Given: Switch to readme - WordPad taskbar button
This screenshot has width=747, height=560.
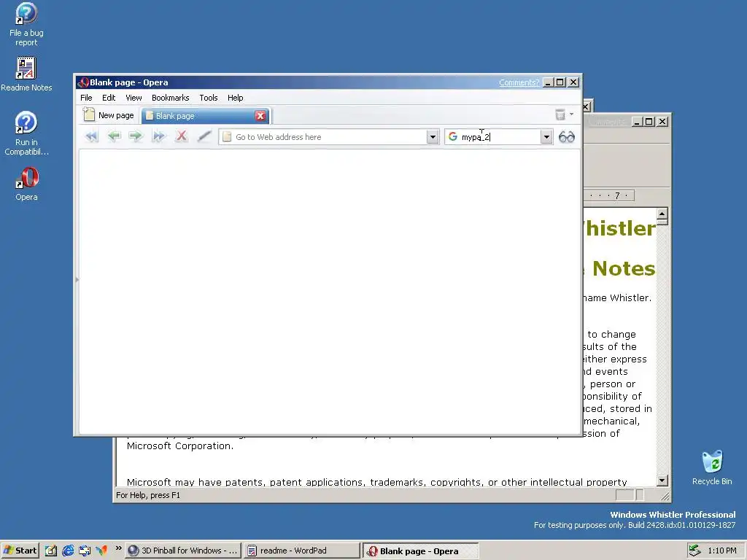Looking at the screenshot, I should 301,551.
